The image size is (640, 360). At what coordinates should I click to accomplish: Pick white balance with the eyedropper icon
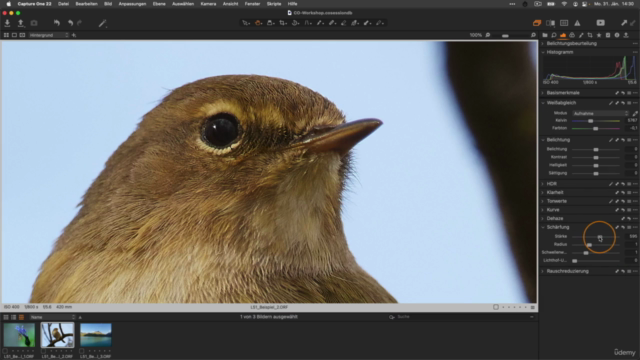(635, 113)
